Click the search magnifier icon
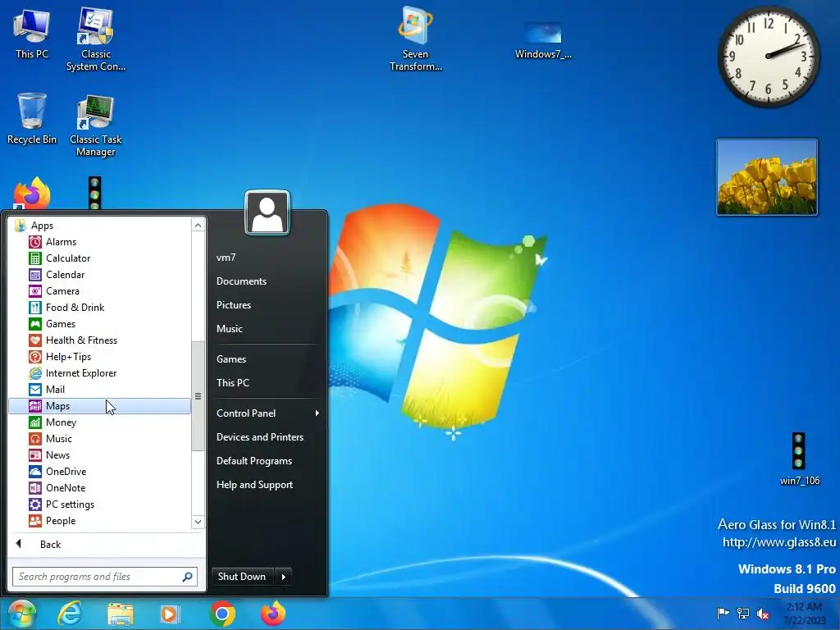 tap(188, 577)
